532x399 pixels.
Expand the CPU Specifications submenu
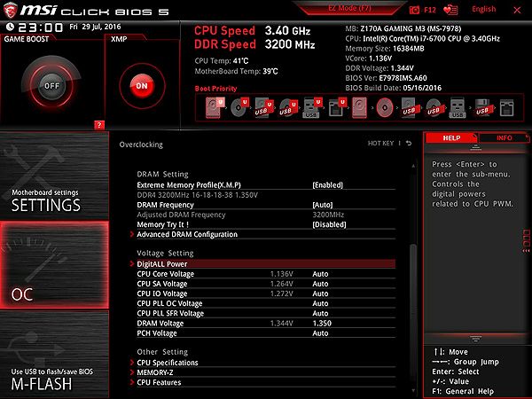click(168, 363)
